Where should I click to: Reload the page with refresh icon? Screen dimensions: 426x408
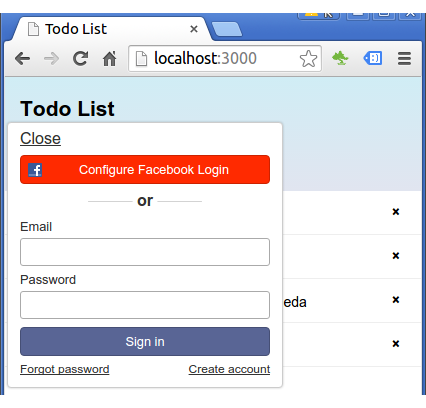tap(80, 59)
